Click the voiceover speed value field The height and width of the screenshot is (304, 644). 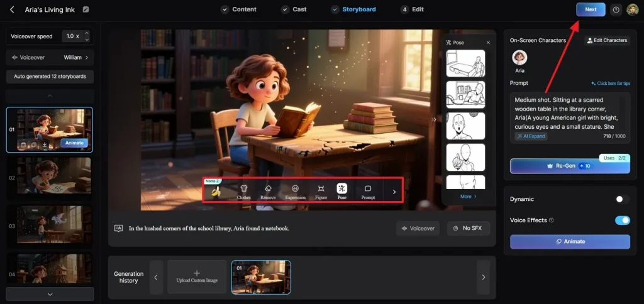point(73,36)
